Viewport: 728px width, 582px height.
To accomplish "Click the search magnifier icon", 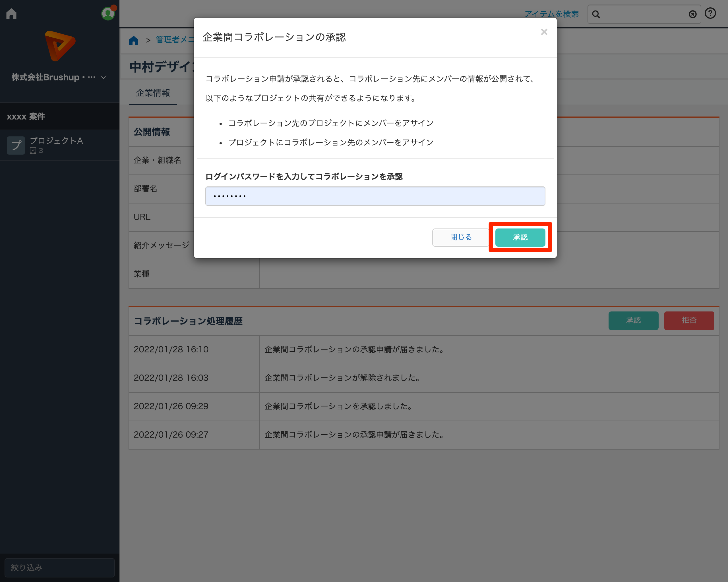I will coord(596,14).
